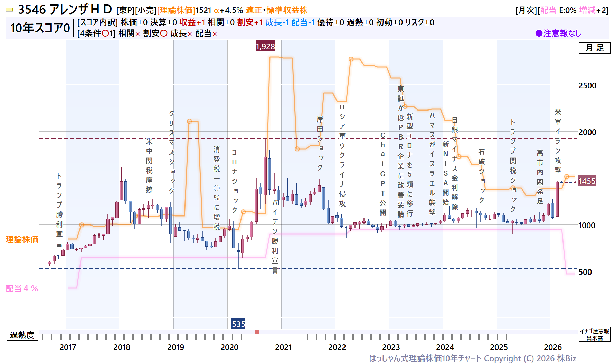Click the トランプ勝利宣言 event label

coord(59,210)
